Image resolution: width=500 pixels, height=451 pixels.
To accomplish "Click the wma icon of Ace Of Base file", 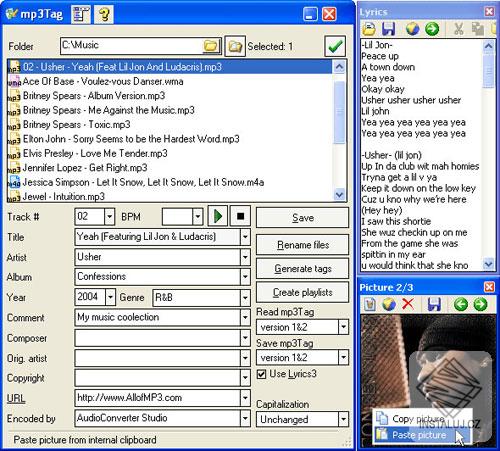I will 14,81.
